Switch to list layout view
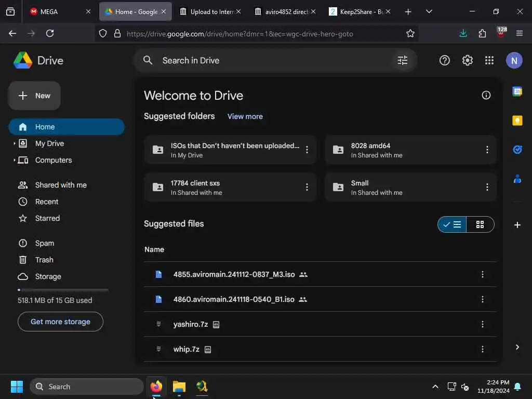Image resolution: width=532 pixels, height=399 pixels. [452, 224]
